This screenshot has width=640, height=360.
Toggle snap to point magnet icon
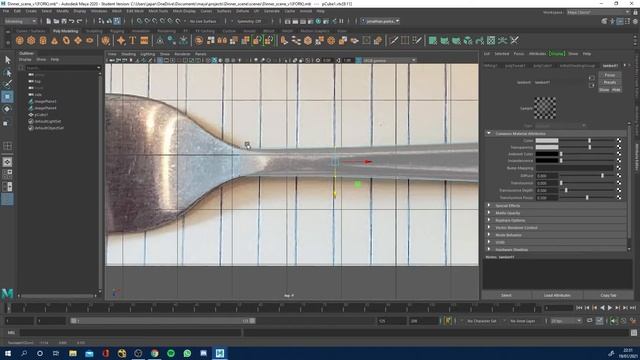coord(155,21)
